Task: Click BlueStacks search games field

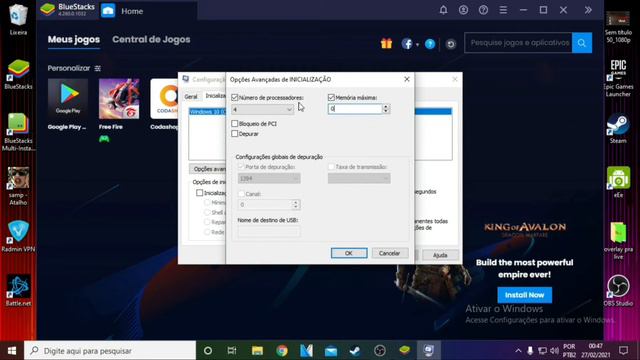Action: click(x=518, y=43)
